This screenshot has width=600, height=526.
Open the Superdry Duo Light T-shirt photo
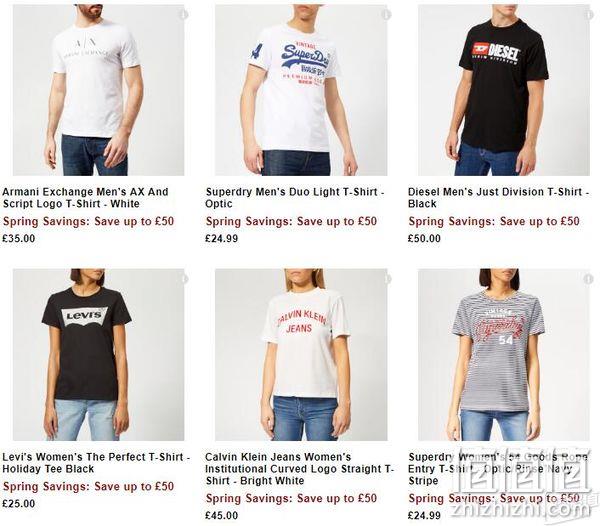[x=301, y=90]
